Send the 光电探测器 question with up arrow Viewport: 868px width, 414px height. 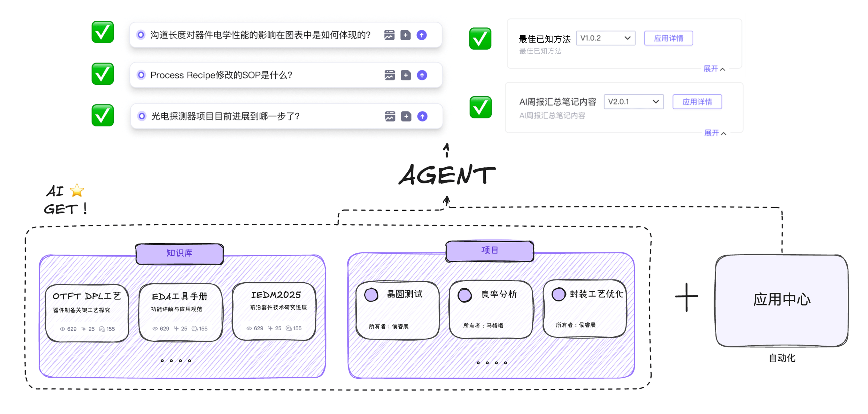coord(422,116)
